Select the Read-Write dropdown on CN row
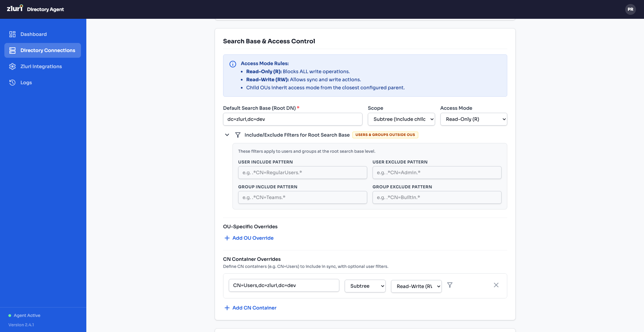 pos(416,286)
